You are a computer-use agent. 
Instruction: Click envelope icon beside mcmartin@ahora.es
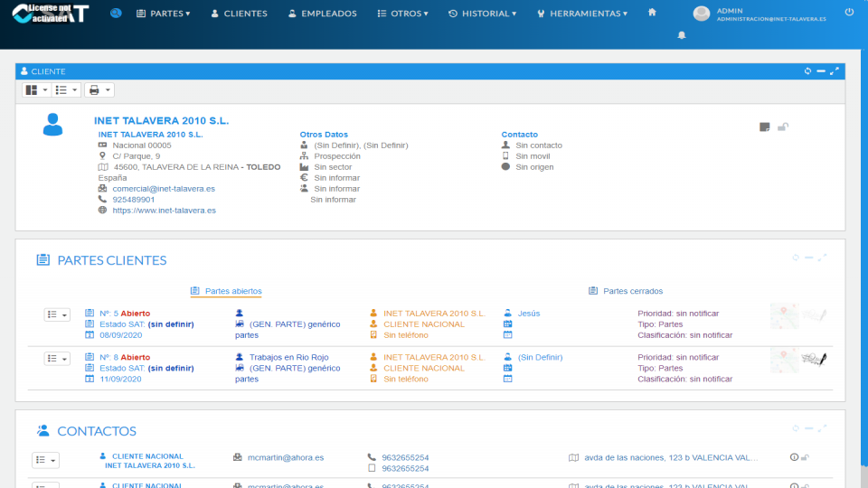[x=238, y=457]
